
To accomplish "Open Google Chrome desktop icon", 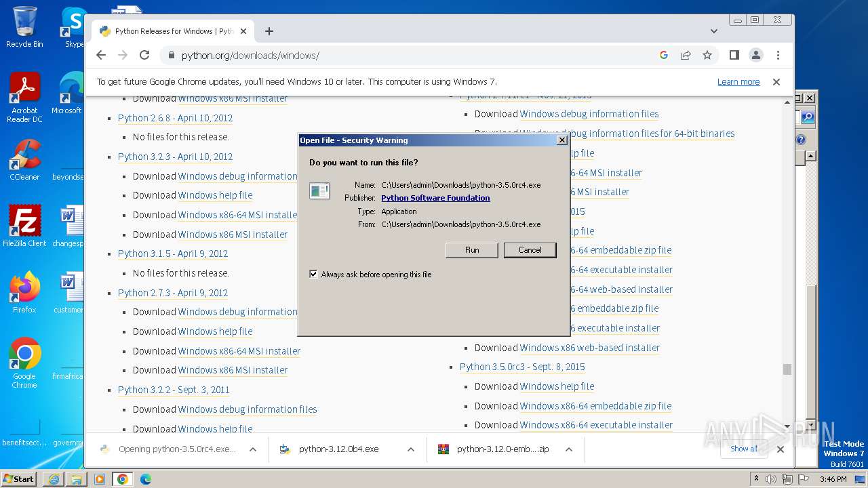I will point(24,363).
